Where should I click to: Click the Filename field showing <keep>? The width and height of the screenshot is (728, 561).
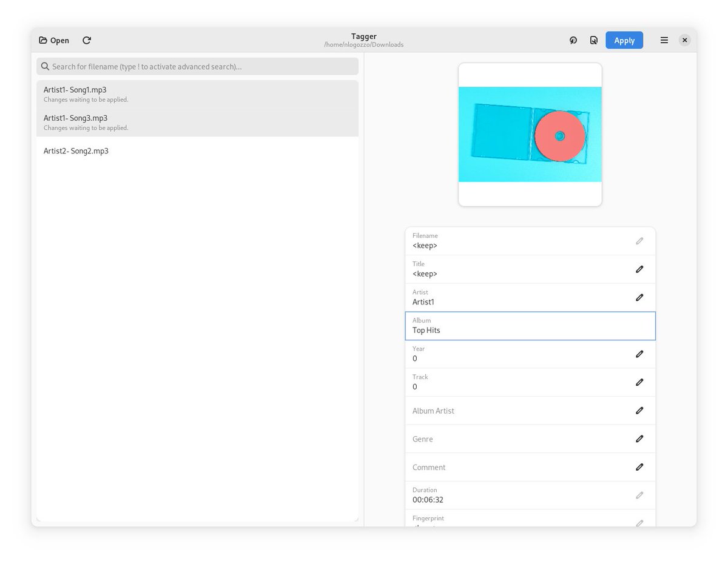[530, 241]
